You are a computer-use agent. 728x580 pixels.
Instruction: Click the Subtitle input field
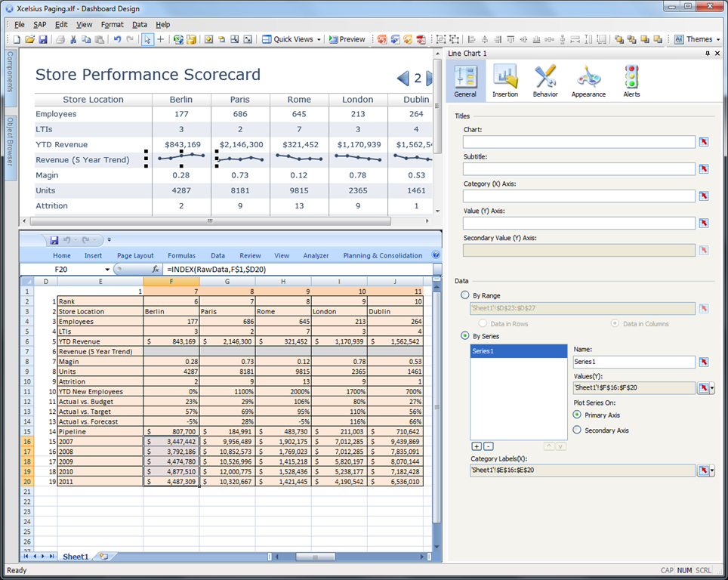click(579, 169)
